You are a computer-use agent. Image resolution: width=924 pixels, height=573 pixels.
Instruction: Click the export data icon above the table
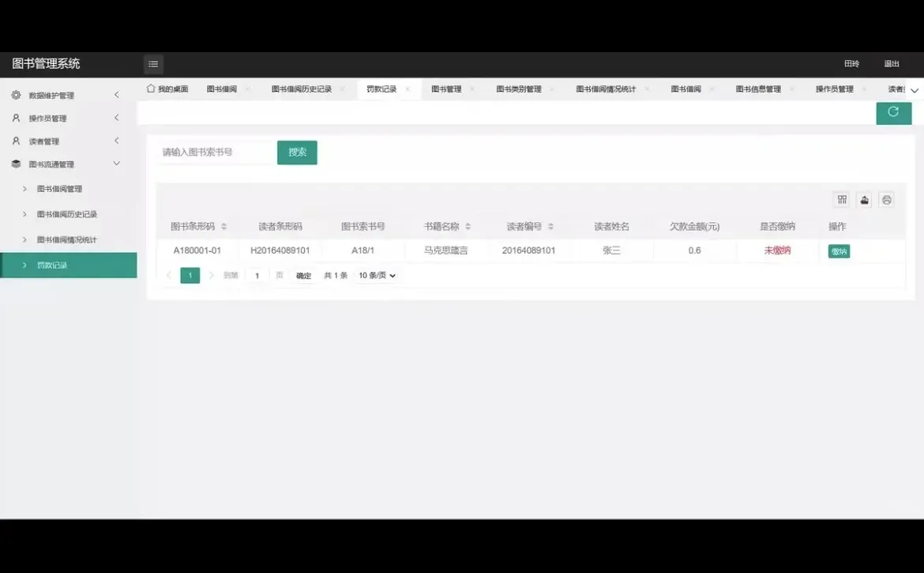(864, 199)
